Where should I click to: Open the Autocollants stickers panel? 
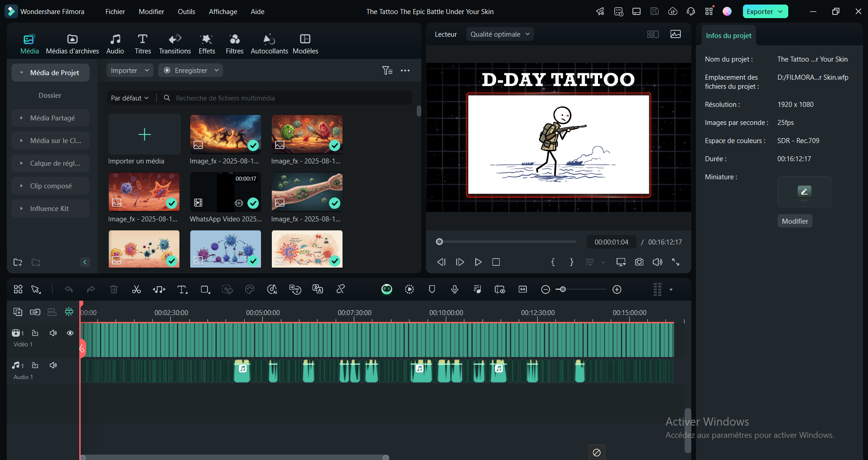(x=269, y=44)
